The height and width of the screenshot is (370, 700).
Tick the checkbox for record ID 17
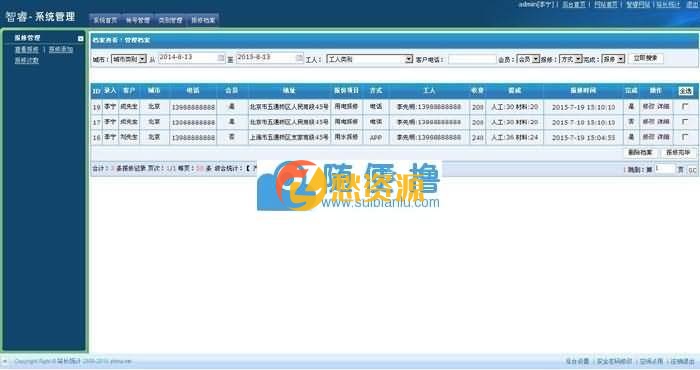pyautogui.click(x=685, y=122)
